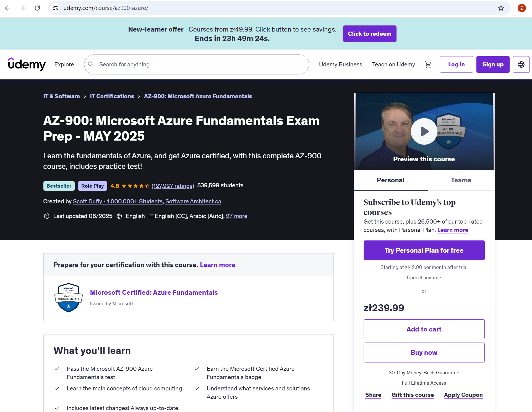This screenshot has width=532, height=412.
Task: Open Software Architect.ca instructor link
Action: pos(193,201)
